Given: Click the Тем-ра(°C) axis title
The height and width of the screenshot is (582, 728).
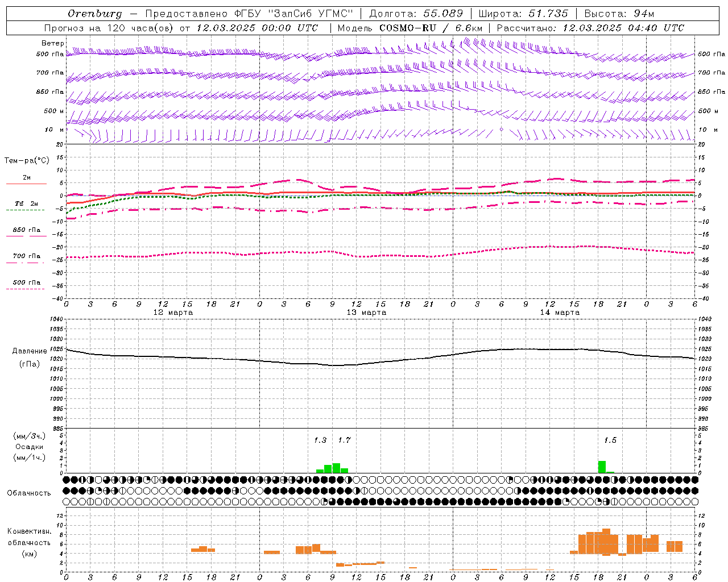Looking at the screenshot, I should [x=27, y=161].
